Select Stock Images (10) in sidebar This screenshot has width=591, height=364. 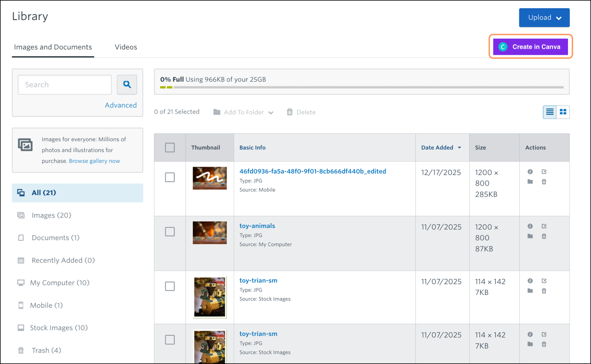pyautogui.click(x=59, y=328)
